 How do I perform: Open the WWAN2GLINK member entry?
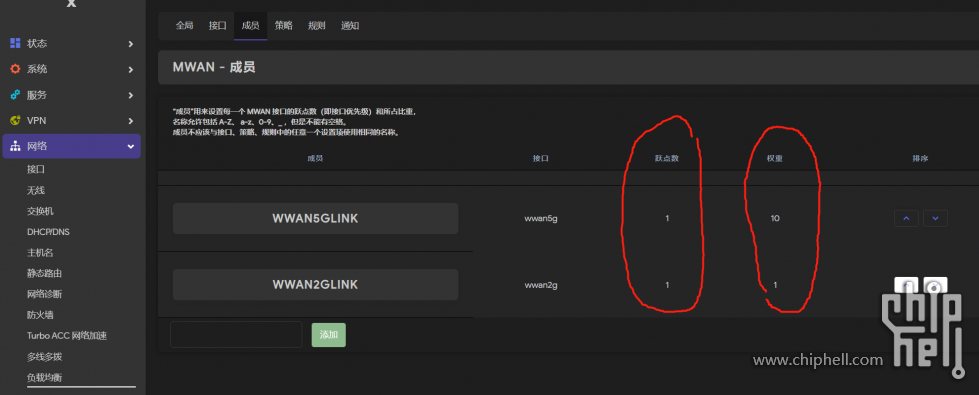click(x=315, y=285)
